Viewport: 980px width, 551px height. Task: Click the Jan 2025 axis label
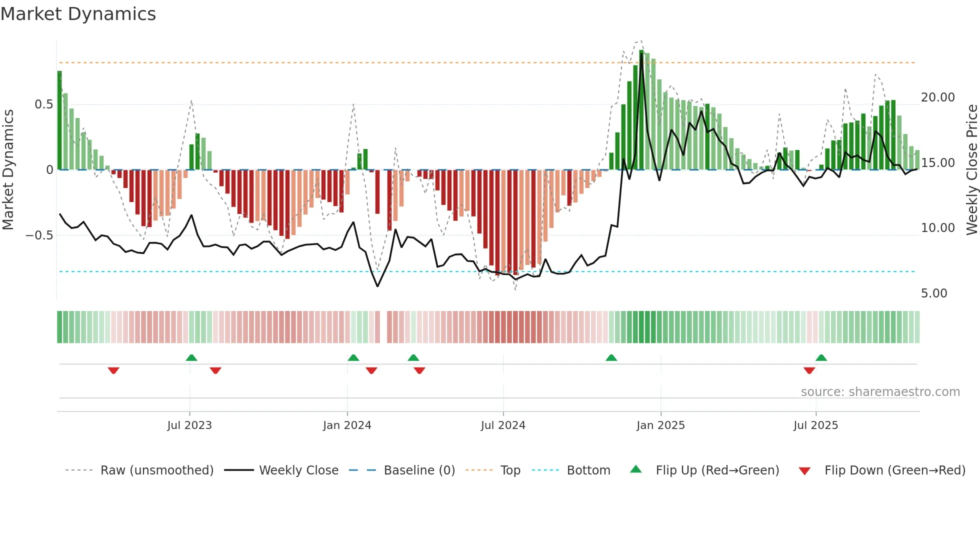click(x=661, y=425)
